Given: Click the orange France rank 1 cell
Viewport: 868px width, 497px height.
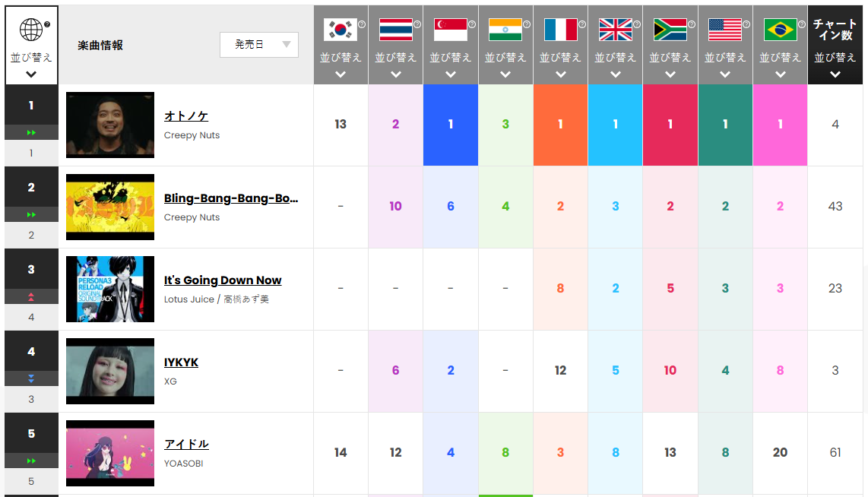Looking at the screenshot, I should 560,125.
